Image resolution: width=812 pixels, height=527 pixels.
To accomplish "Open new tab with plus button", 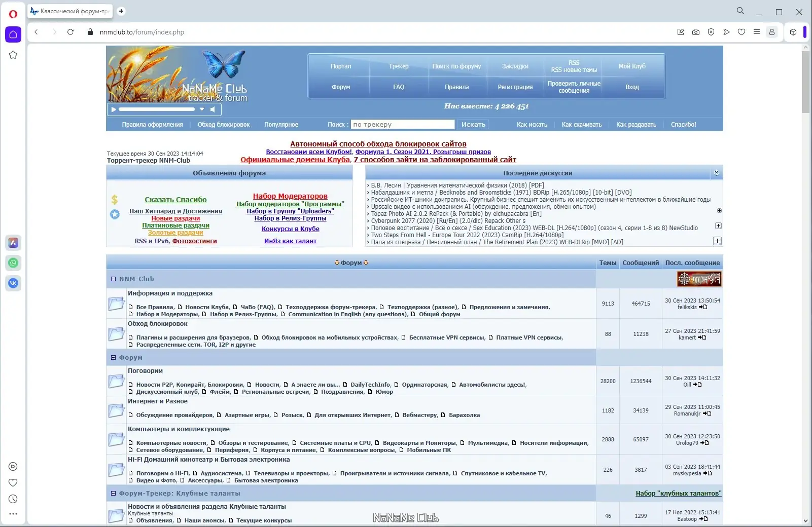I will point(121,11).
